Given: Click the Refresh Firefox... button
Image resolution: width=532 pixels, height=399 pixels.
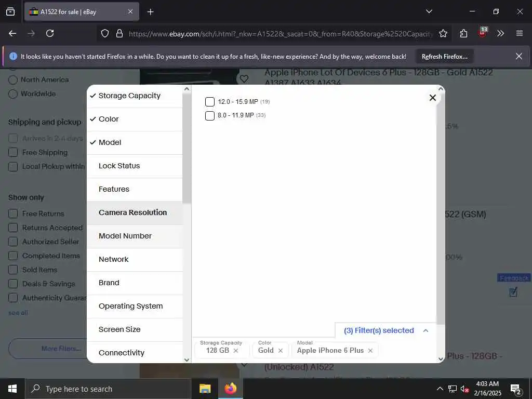Looking at the screenshot, I should click(x=445, y=57).
